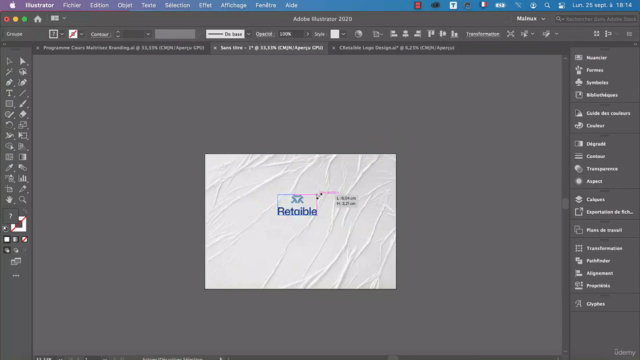The width and height of the screenshot is (640, 360).
Task: Open the arrange documents dropdown
Action: tap(58, 18)
